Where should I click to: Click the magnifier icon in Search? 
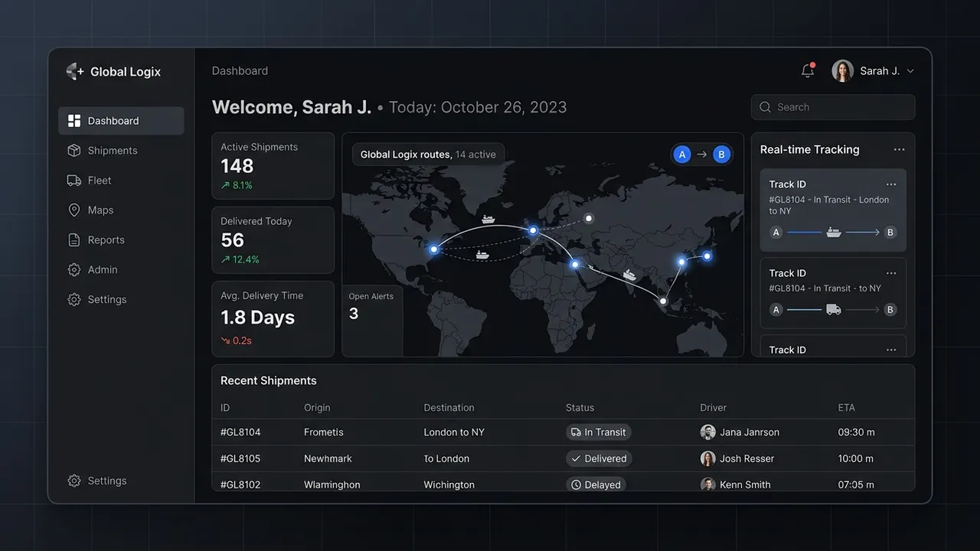[x=765, y=107]
